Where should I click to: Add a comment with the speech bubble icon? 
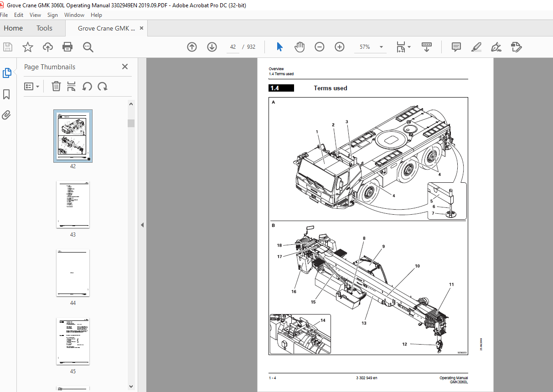(x=456, y=47)
